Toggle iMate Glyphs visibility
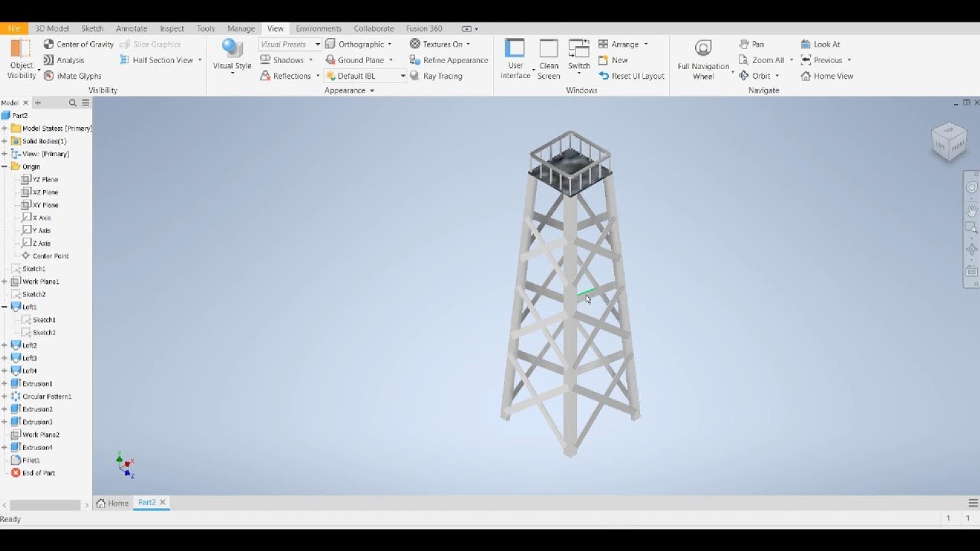The image size is (980, 551). (72, 76)
